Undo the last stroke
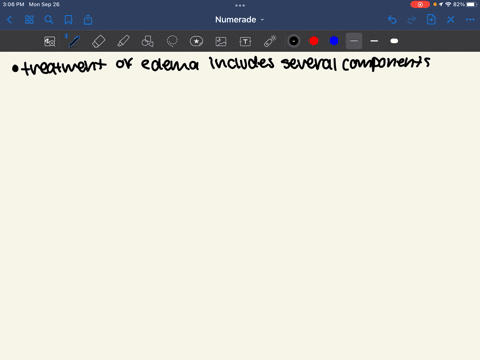 (392, 20)
